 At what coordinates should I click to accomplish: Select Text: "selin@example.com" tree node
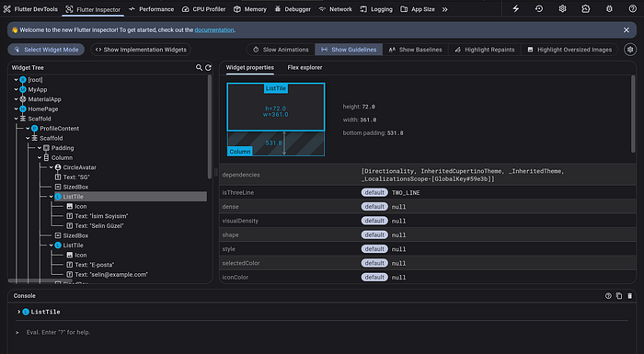click(x=107, y=275)
